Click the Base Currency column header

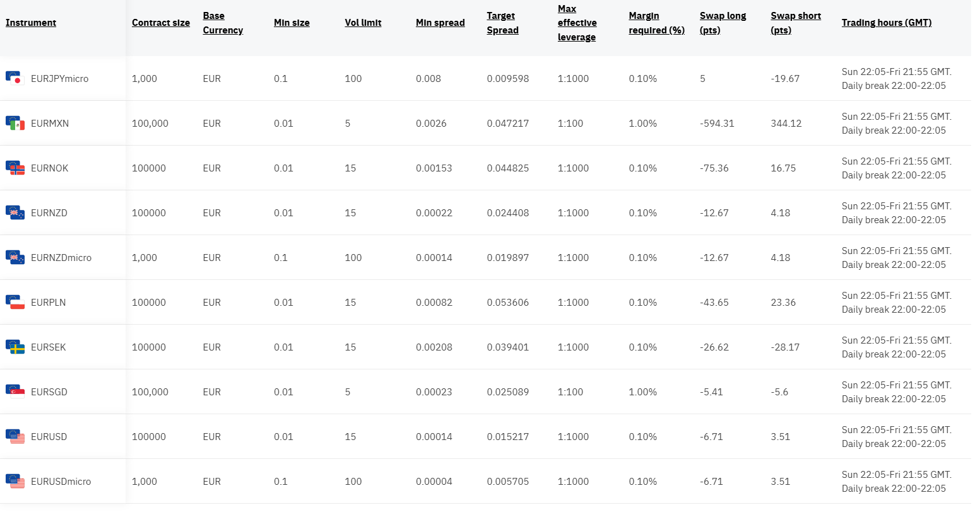click(x=223, y=23)
